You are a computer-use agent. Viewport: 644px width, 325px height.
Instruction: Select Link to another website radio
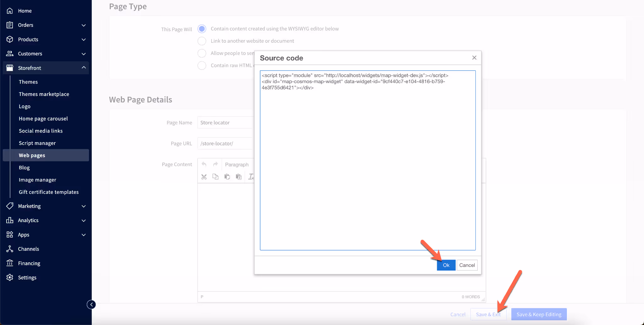pos(202,41)
